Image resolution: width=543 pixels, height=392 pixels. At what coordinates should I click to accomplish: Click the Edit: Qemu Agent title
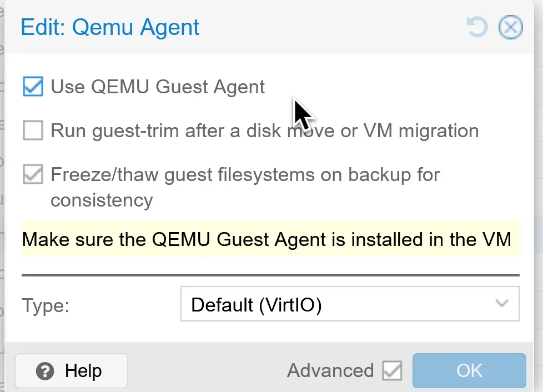click(x=109, y=27)
